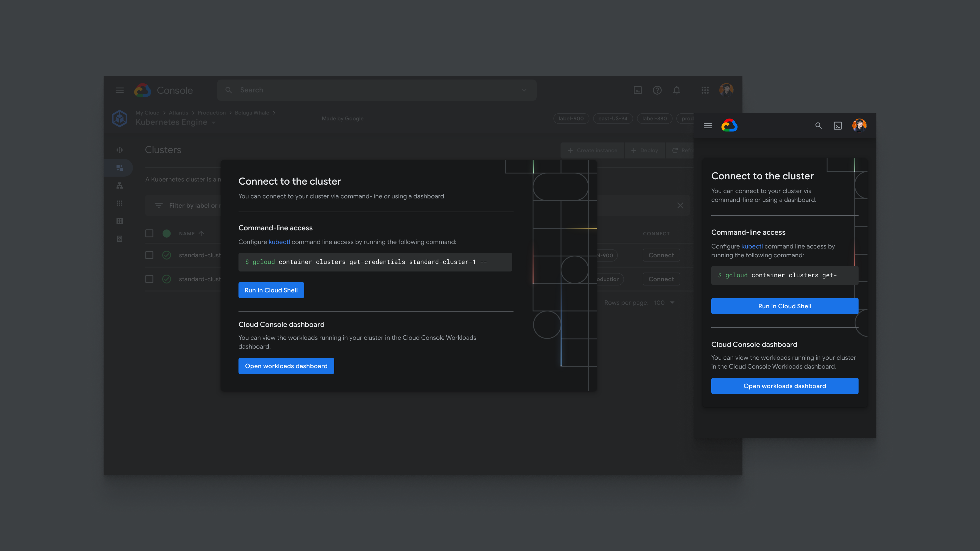Open the notifications bell icon

click(x=676, y=90)
